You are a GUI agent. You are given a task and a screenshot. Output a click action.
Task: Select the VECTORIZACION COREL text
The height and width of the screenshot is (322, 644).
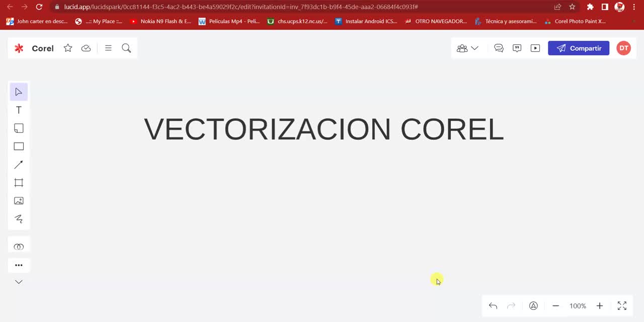[x=324, y=129]
